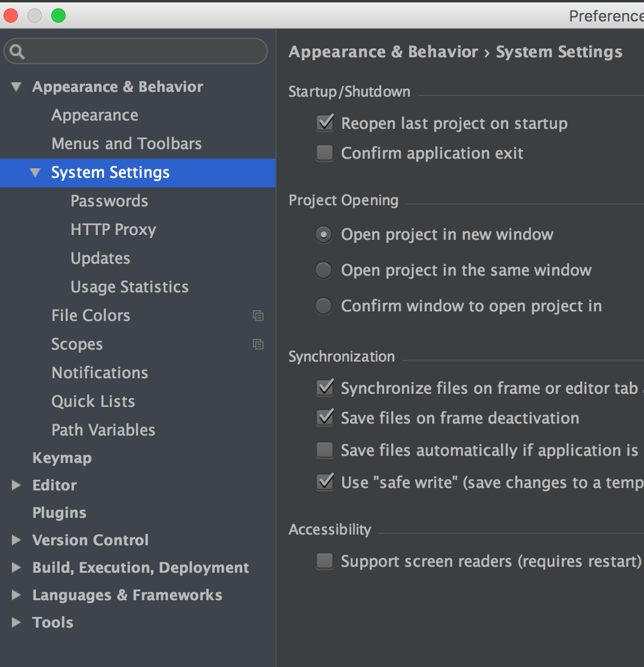Toggle Save files on frame deactivation

[324, 418]
